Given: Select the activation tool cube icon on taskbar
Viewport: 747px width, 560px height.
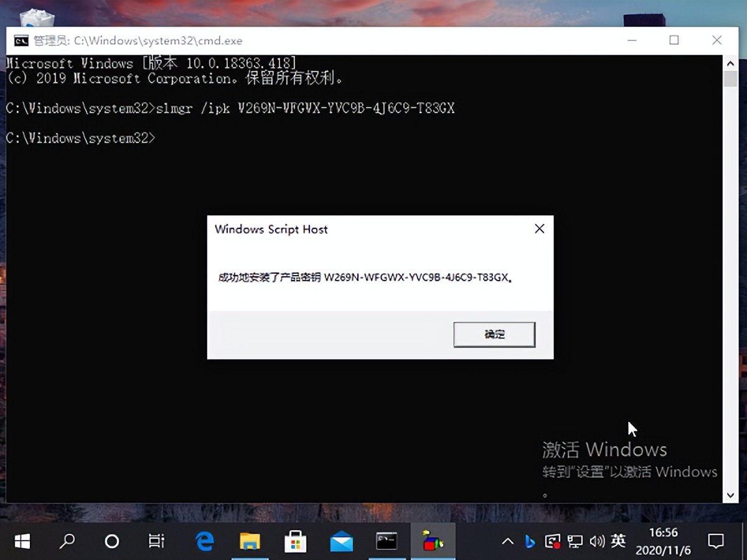Looking at the screenshot, I should [x=433, y=541].
